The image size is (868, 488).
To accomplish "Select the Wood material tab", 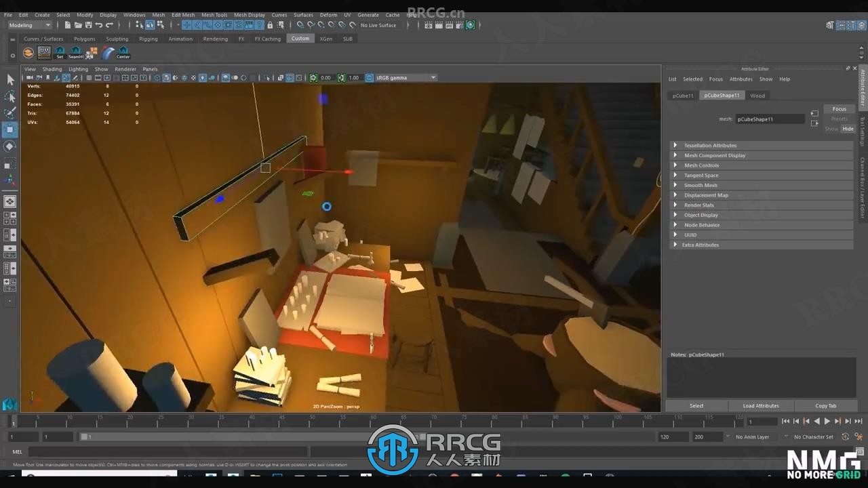I will click(x=757, y=96).
